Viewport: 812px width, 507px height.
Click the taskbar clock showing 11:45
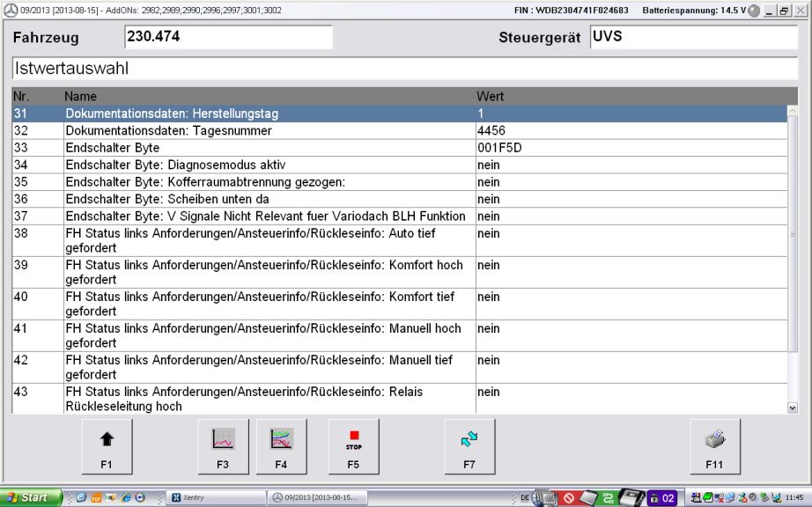794,497
